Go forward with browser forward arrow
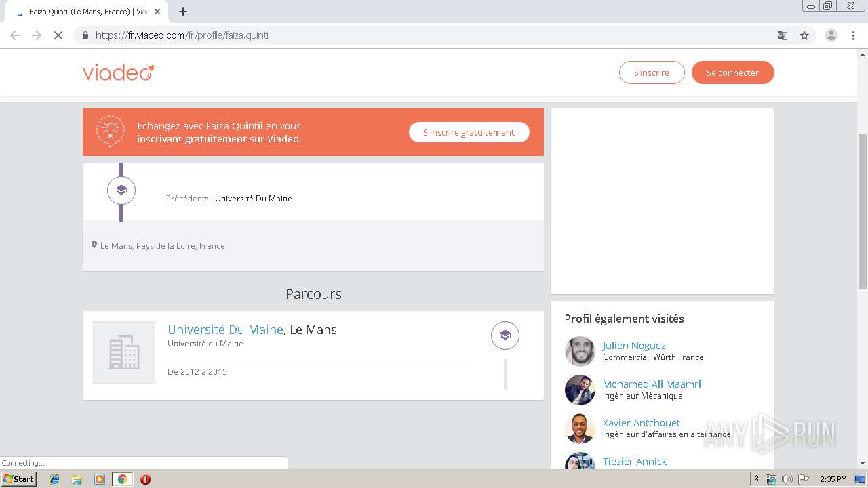Image resolution: width=868 pixels, height=488 pixels. [x=37, y=35]
